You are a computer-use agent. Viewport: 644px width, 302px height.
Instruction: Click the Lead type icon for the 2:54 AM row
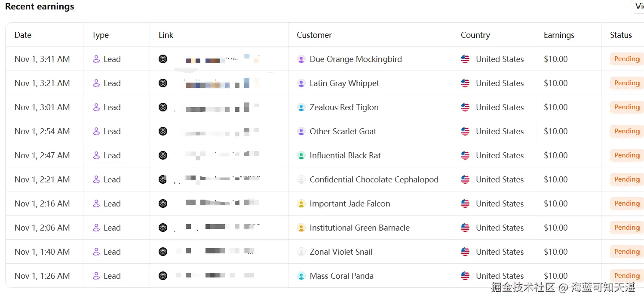(x=97, y=132)
